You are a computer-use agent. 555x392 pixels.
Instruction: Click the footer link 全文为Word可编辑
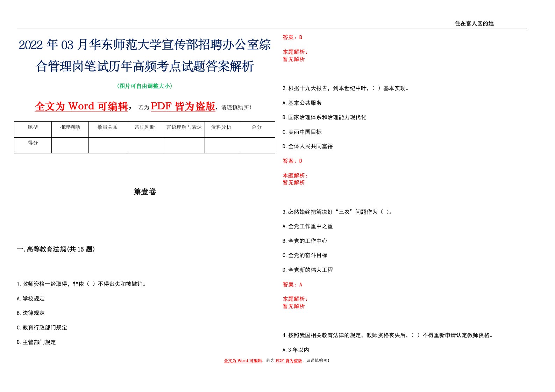coord(243,361)
